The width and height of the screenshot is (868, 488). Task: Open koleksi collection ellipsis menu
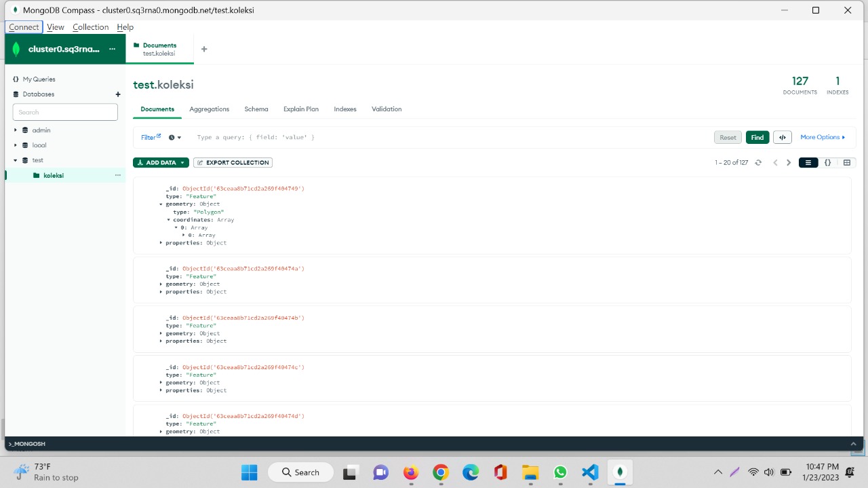tap(118, 175)
